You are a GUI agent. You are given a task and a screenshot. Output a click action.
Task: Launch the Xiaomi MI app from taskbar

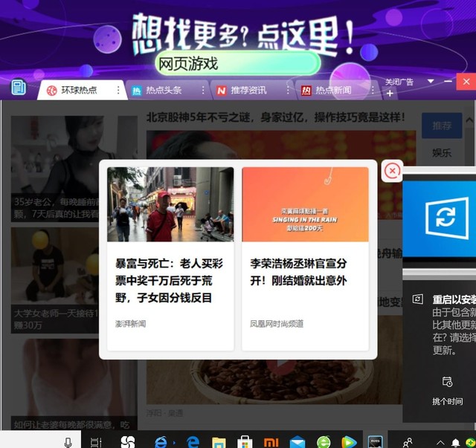[x=272, y=442]
